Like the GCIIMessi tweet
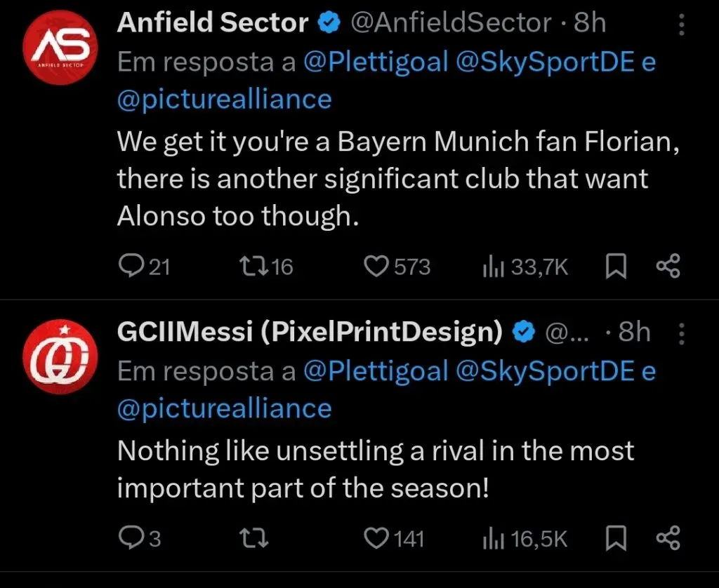 [x=377, y=538]
